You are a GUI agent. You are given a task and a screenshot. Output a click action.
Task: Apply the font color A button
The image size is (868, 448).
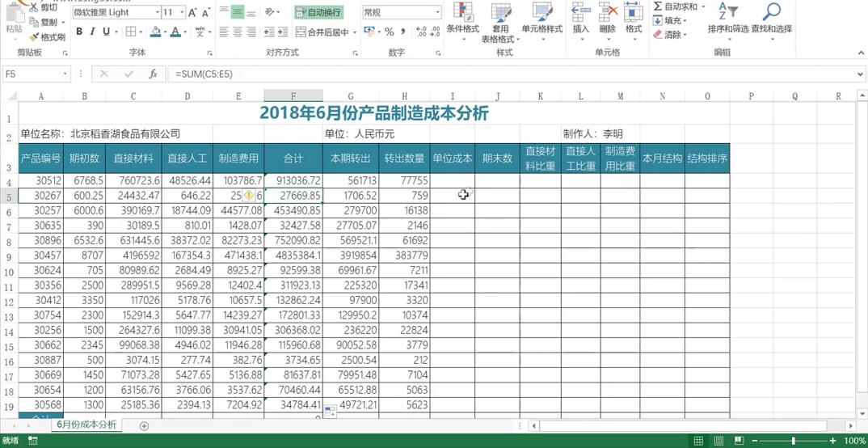175,32
